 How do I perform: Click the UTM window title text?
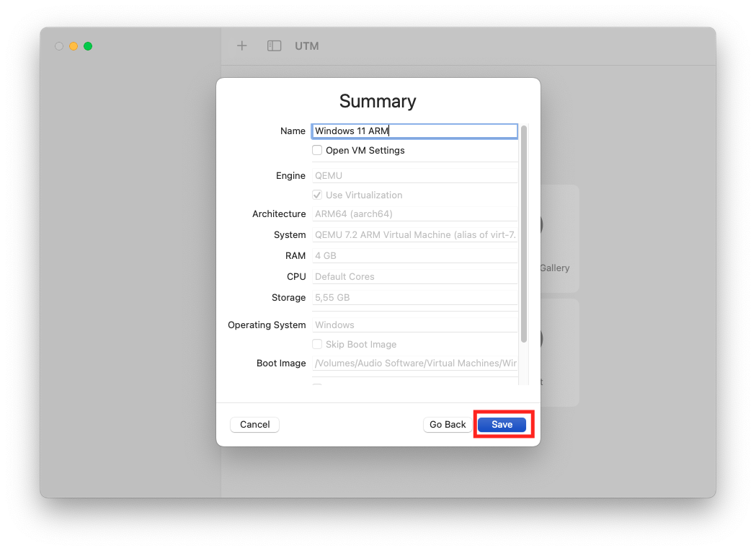click(x=306, y=46)
